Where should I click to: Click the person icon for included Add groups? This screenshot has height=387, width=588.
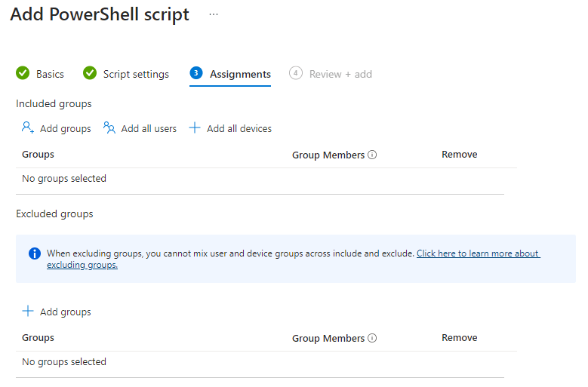point(28,128)
